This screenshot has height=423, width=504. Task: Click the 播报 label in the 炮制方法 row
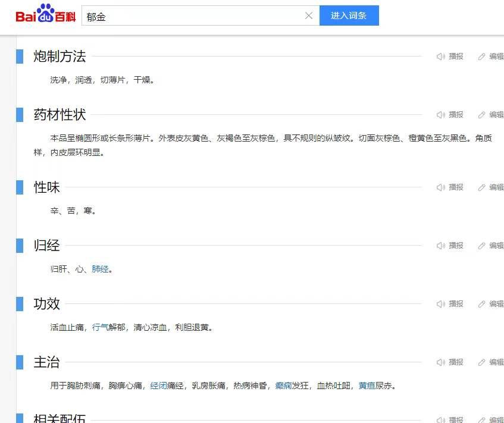(456, 57)
